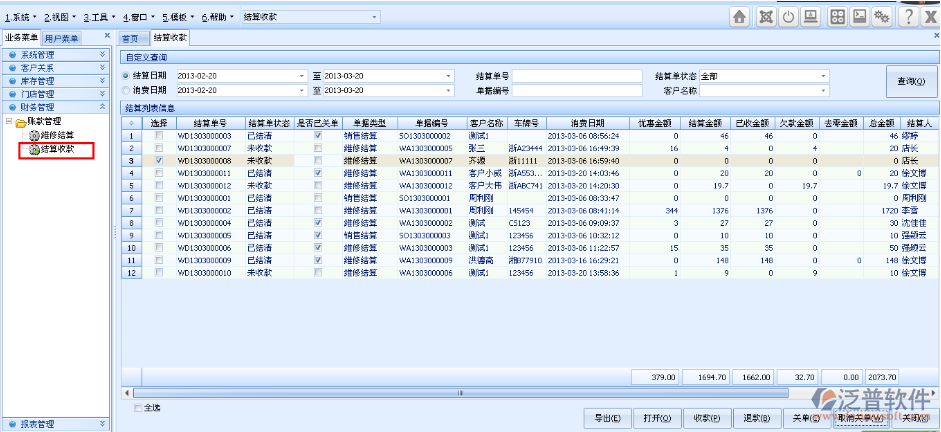The width and height of the screenshot is (941, 432).
Task: Open the gears settings icon
Action: point(882,17)
